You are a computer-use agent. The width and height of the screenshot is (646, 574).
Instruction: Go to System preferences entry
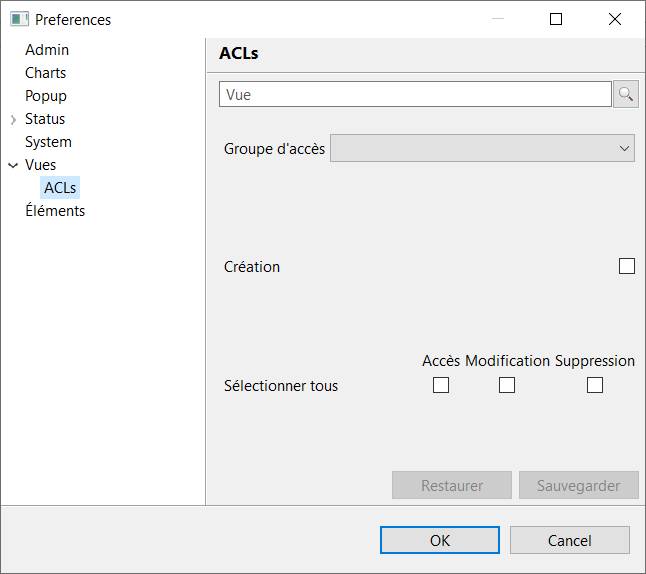click(48, 142)
